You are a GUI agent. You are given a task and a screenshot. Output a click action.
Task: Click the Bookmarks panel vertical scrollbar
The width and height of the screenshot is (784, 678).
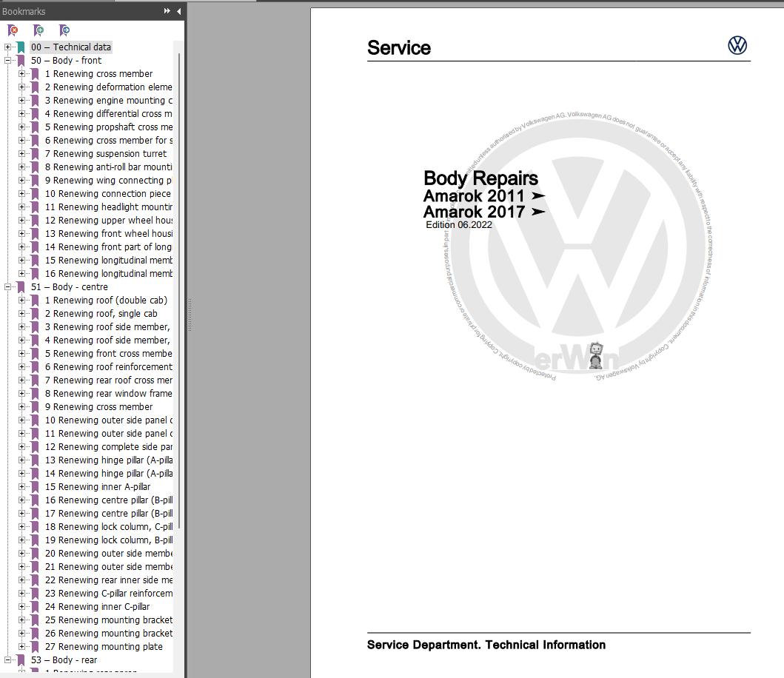coord(178,290)
